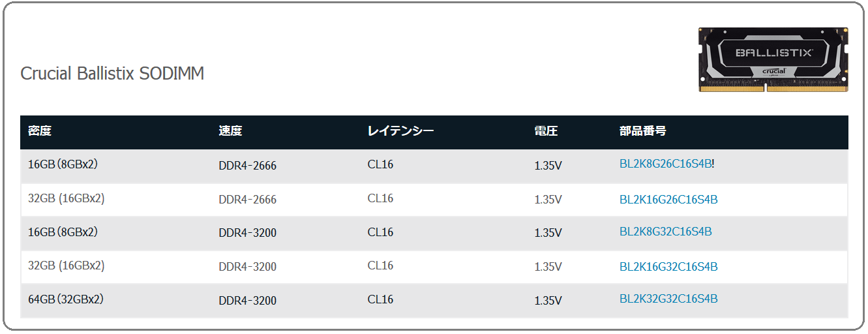
Task: Open the BL2K8G26C16S4B part number link
Action: tap(665, 164)
